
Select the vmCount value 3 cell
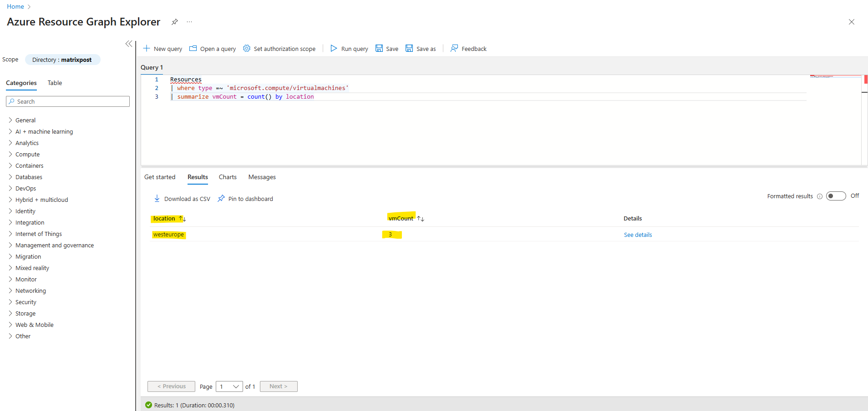390,235
